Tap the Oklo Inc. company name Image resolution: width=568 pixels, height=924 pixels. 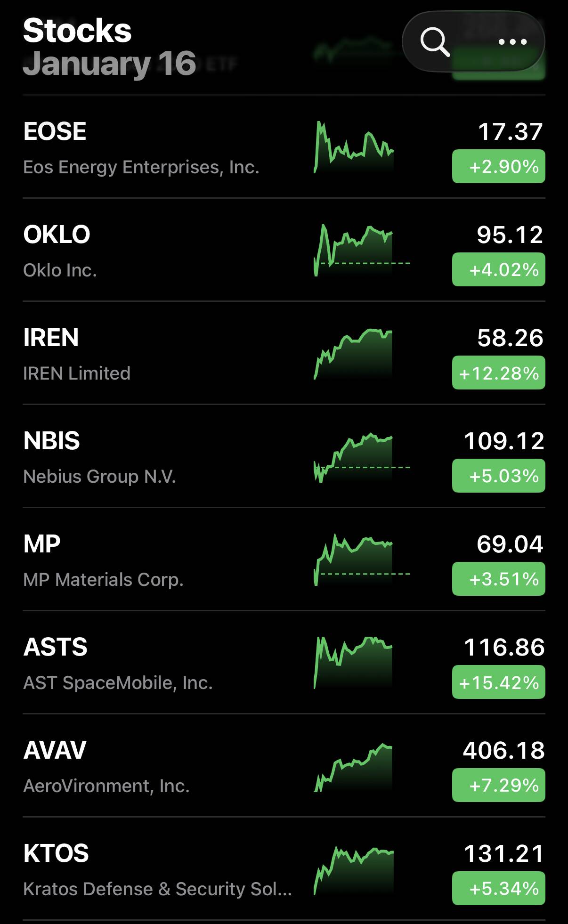click(x=60, y=270)
